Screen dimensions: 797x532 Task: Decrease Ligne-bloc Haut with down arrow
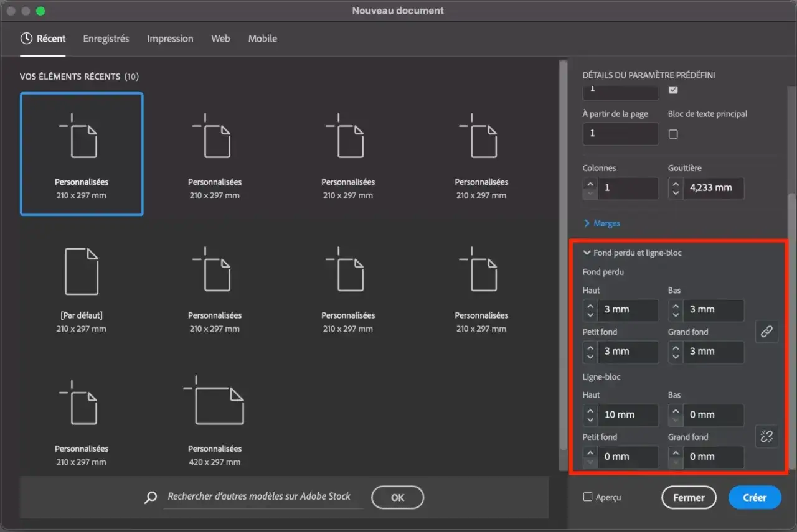click(x=590, y=421)
